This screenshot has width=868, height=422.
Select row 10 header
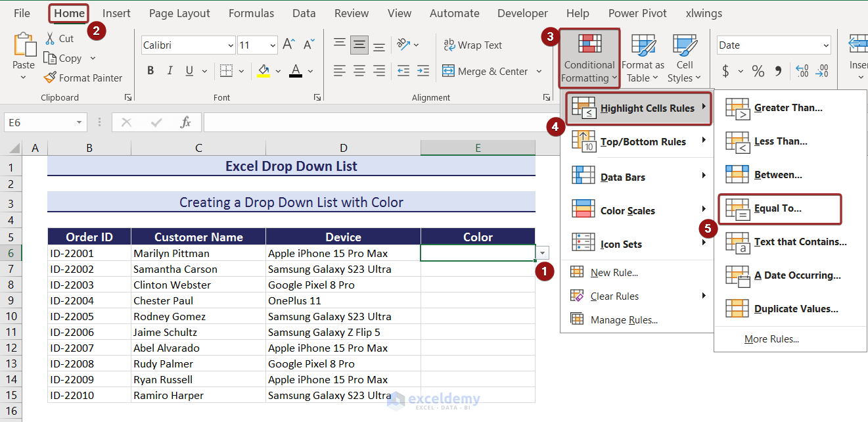(x=11, y=316)
